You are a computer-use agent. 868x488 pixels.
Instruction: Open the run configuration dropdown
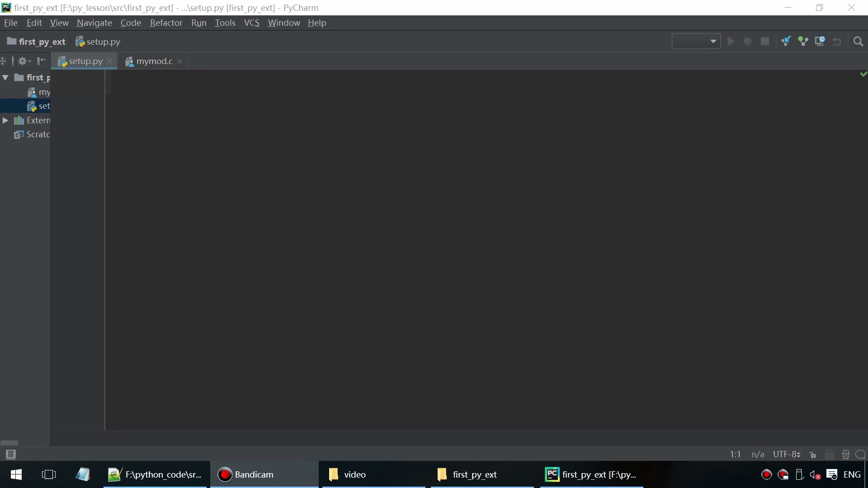(696, 42)
